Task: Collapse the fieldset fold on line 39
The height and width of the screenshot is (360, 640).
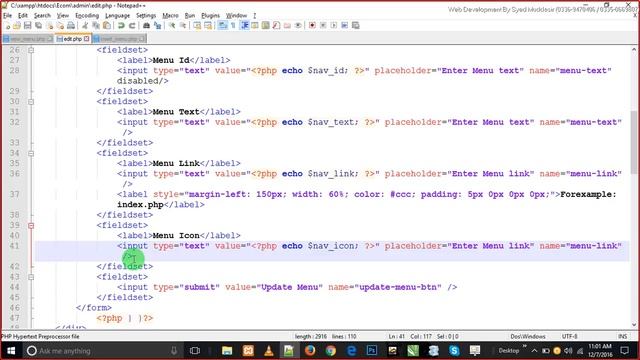Action: point(31,226)
